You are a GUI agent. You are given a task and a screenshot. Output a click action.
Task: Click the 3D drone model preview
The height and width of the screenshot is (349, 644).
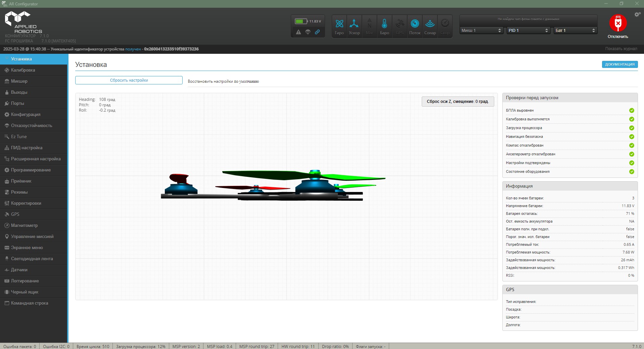pyautogui.click(x=272, y=187)
